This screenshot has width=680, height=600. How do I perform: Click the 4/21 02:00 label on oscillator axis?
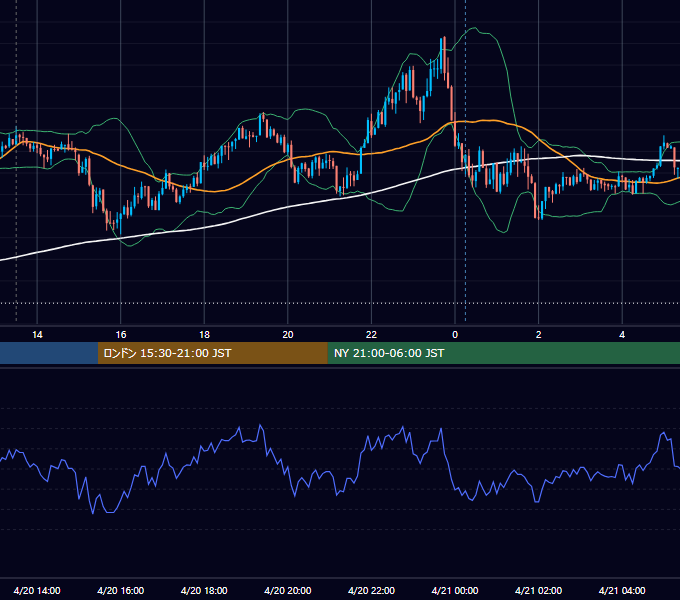coord(538,590)
